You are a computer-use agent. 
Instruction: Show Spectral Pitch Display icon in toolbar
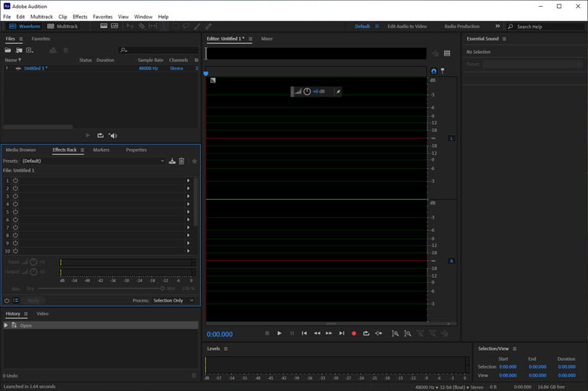114,26
